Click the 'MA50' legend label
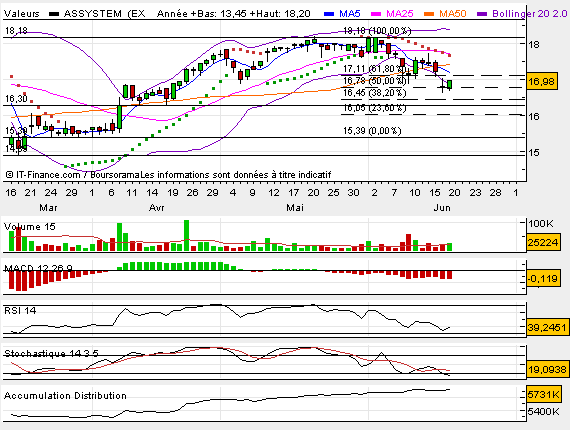 coord(453,14)
